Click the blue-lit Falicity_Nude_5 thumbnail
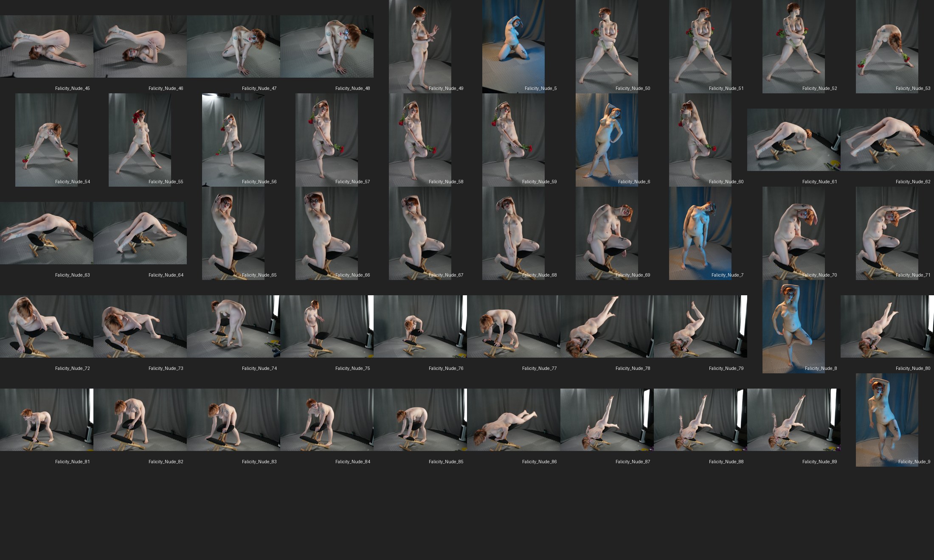Image resolution: width=934 pixels, height=560 pixels. [513, 47]
